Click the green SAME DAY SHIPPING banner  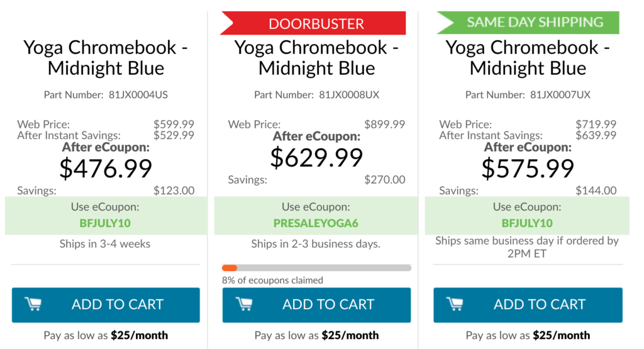(x=528, y=22)
